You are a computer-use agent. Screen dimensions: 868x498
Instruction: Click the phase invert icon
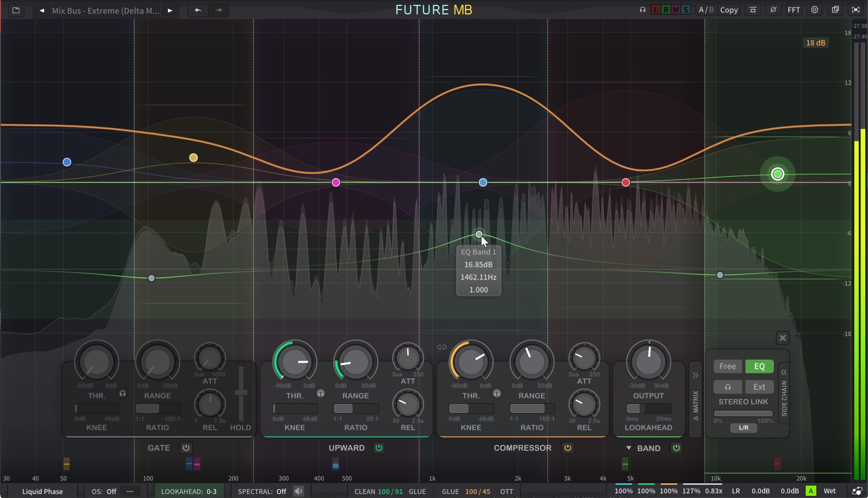[773, 10]
